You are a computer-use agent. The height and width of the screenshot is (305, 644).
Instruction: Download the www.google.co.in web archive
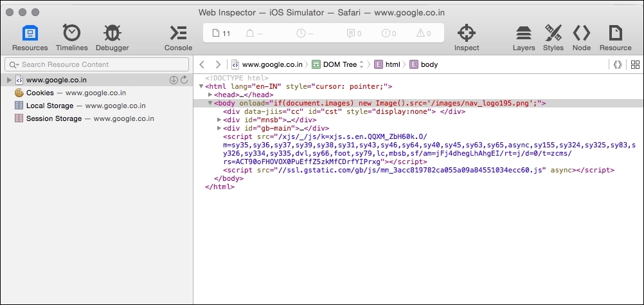pos(174,80)
